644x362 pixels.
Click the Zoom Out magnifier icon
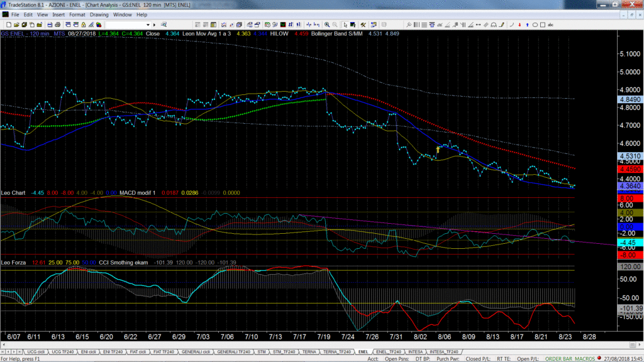click(335, 25)
